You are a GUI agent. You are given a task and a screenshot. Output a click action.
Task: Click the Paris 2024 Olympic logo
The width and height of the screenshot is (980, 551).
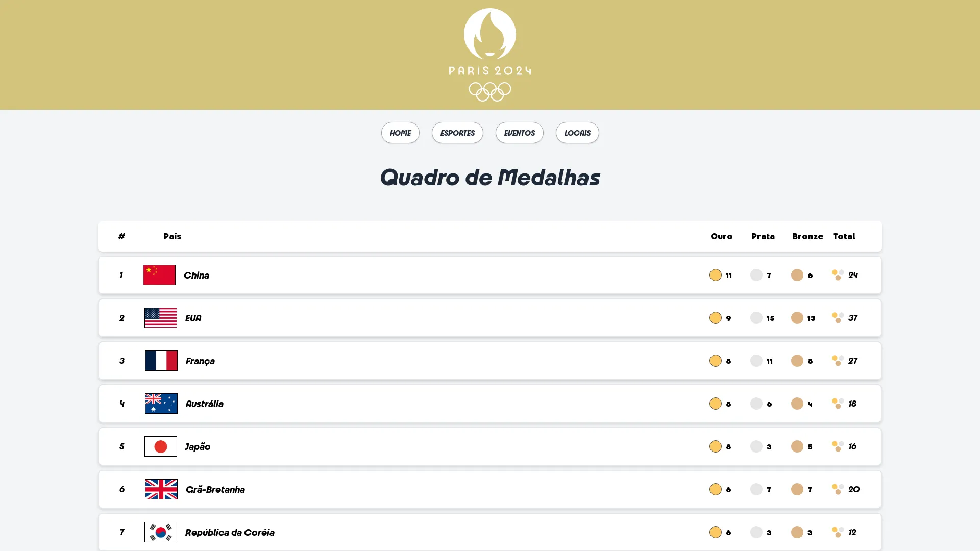click(490, 55)
